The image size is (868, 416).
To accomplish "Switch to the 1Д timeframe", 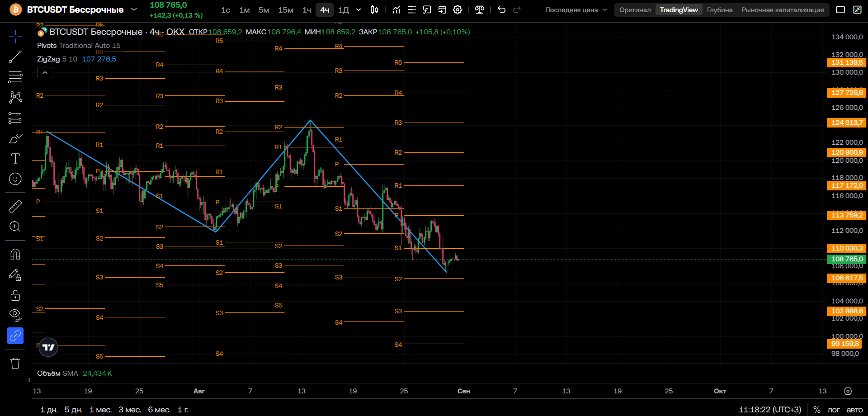I will tap(344, 10).
